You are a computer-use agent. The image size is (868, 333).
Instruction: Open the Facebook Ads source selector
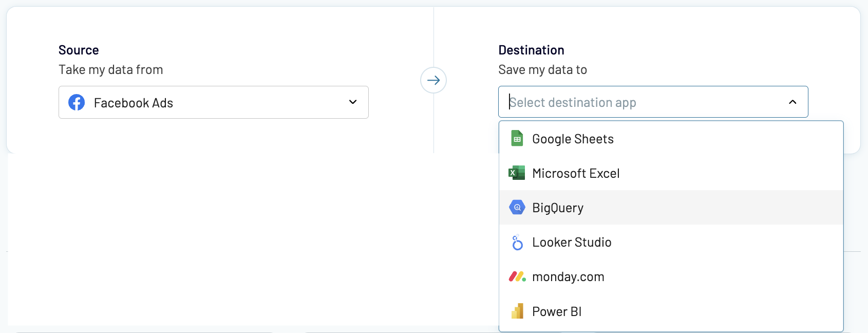pos(214,102)
